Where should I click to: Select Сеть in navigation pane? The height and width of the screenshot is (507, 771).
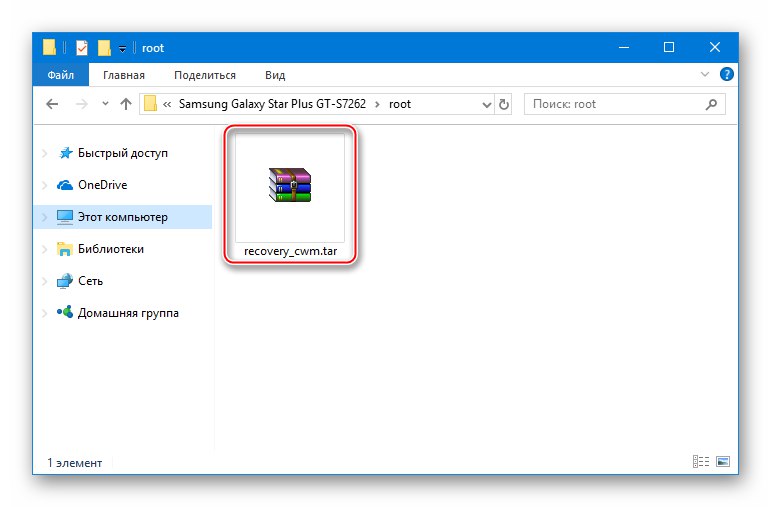click(x=90, y=281)
